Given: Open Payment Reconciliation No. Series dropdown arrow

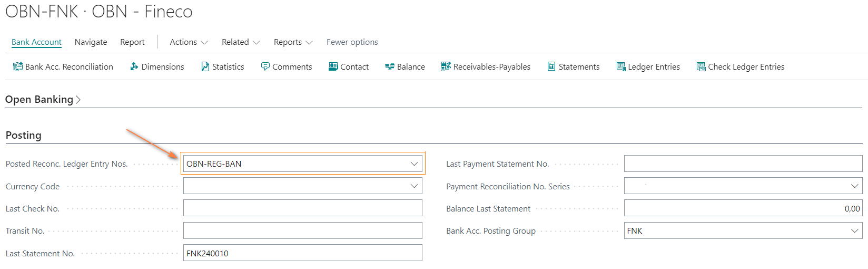Looking at the screenshot, I should pyautogui.click(x=854, y=186).
